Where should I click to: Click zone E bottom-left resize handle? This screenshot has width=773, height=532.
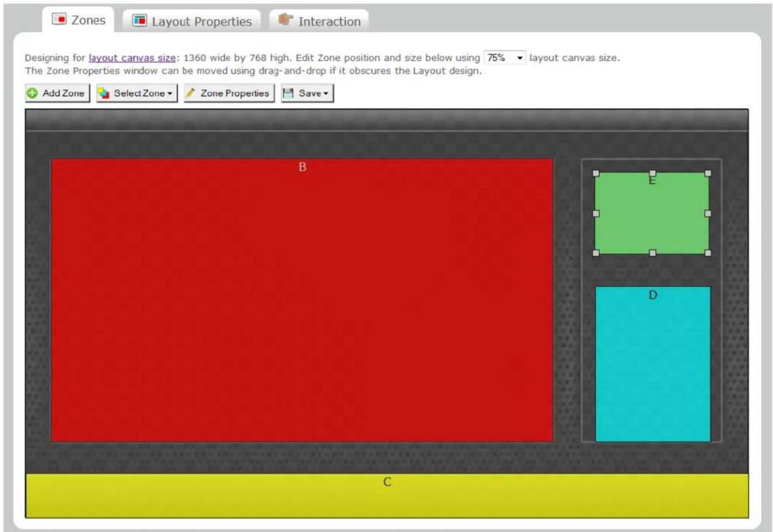click(596, 253)
